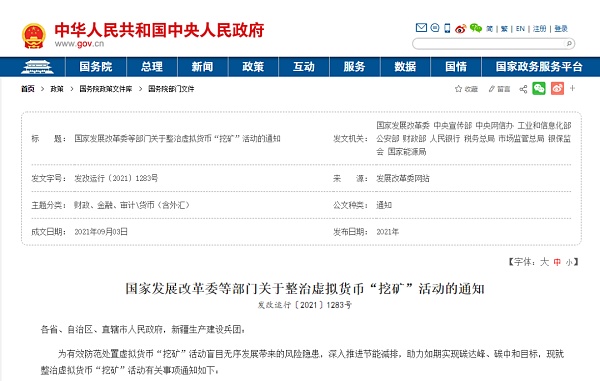
Task: Share via the green WeChat square button
Action: coord(539,88)
